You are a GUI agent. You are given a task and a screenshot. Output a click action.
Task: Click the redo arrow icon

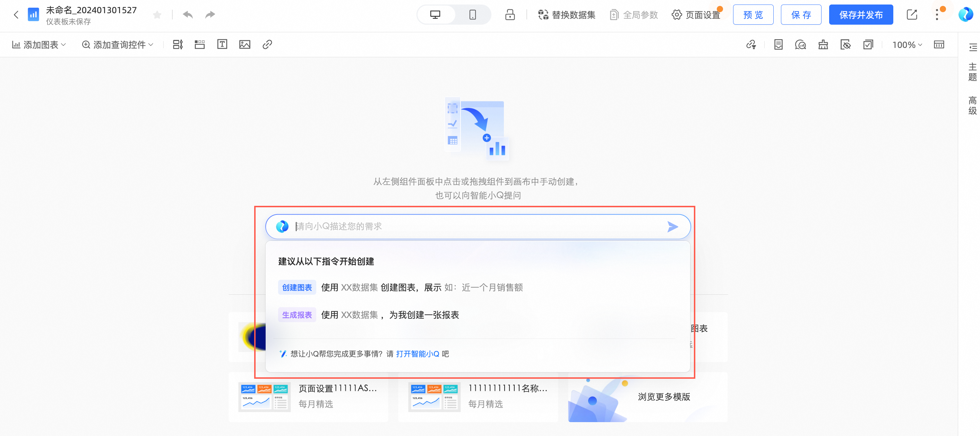[210, 15]
